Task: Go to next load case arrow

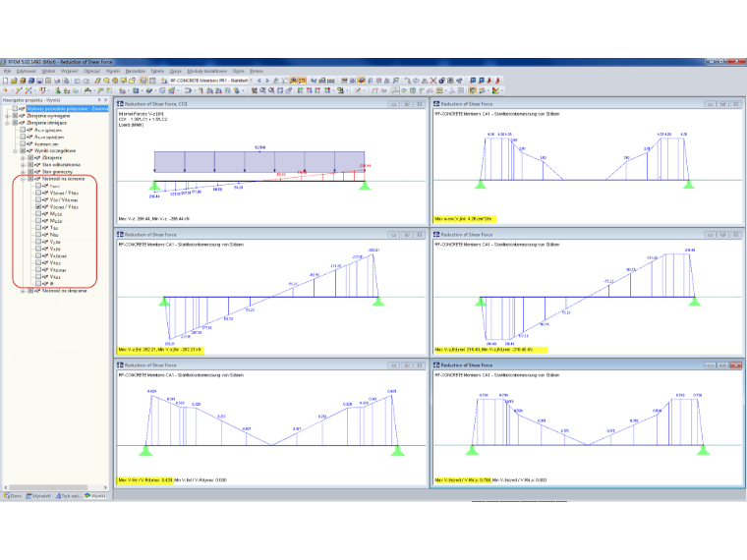Action: 267,81
